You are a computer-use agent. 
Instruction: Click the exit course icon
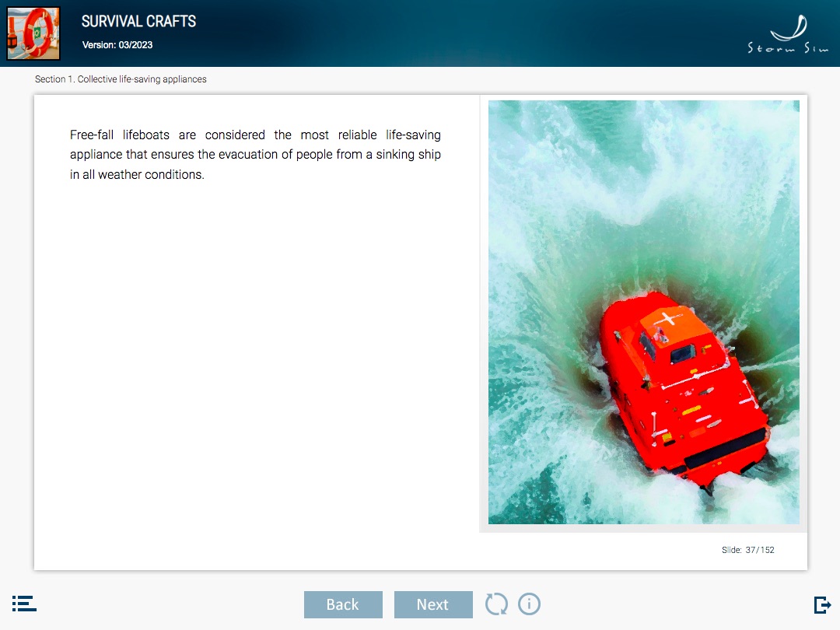click(x=822, y=605)
